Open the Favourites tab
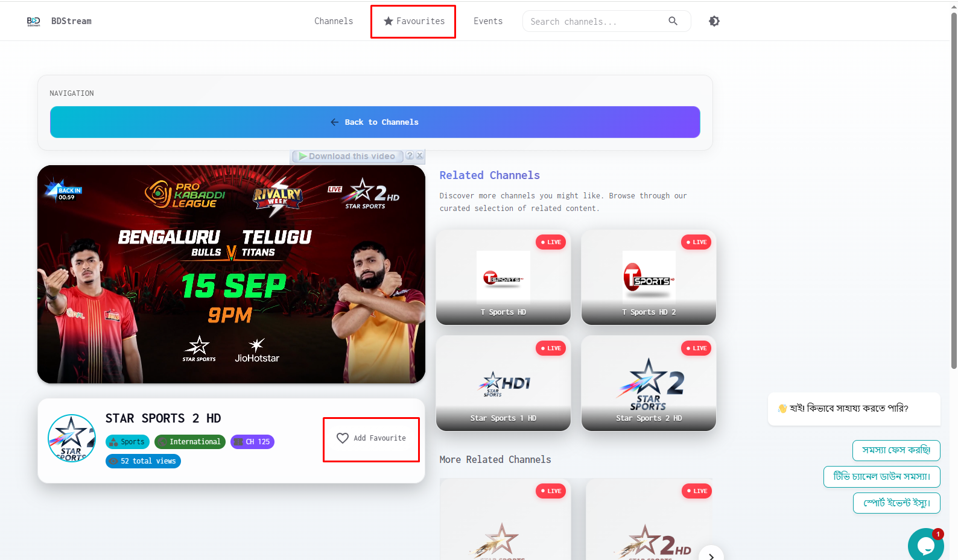The height and width of the screenshot is (560, 958). click(x=413, y=21)
